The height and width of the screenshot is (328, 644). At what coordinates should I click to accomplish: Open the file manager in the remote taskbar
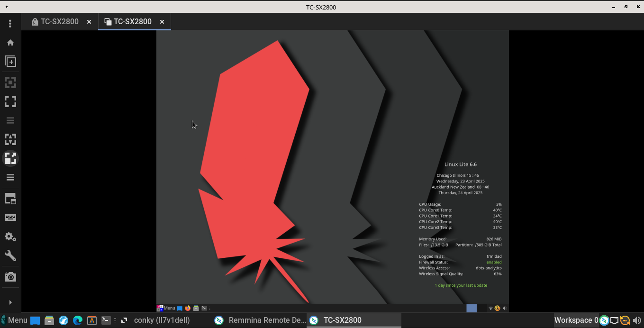[196, 308]
